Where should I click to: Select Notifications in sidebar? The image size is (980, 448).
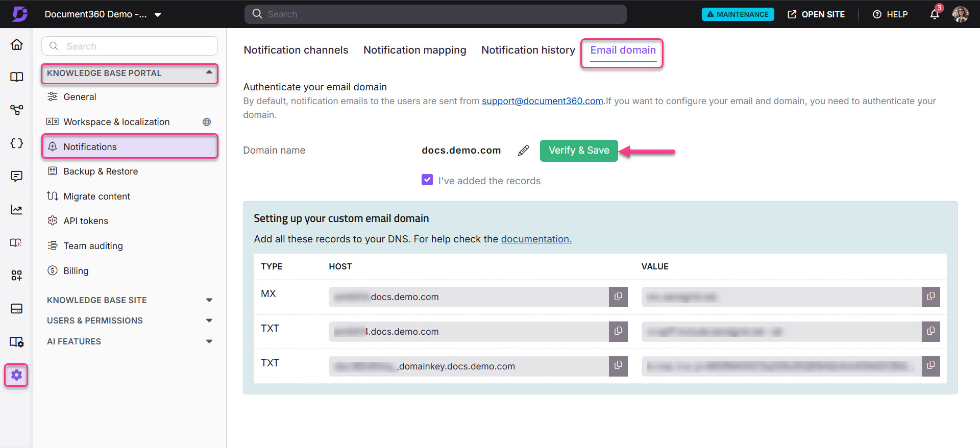[130, 146]
